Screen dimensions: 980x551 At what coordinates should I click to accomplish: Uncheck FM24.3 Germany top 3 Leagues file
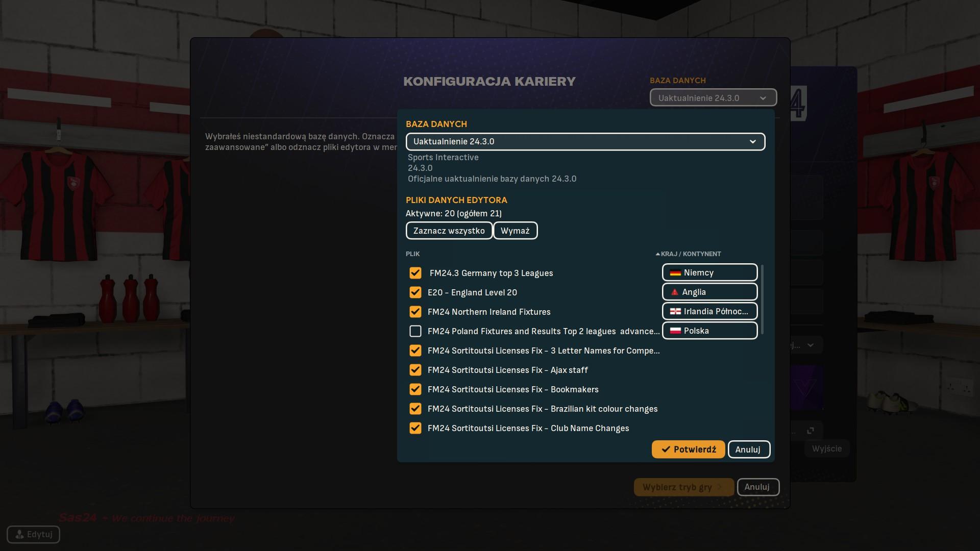(415, 273)
